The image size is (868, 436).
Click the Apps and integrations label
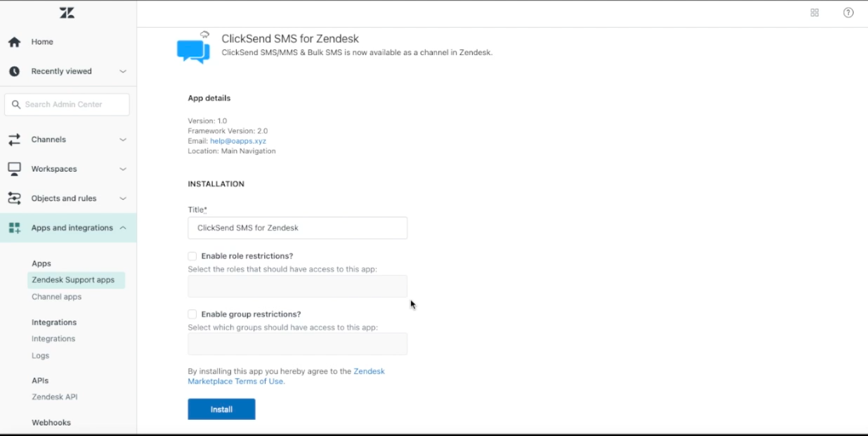72,228
